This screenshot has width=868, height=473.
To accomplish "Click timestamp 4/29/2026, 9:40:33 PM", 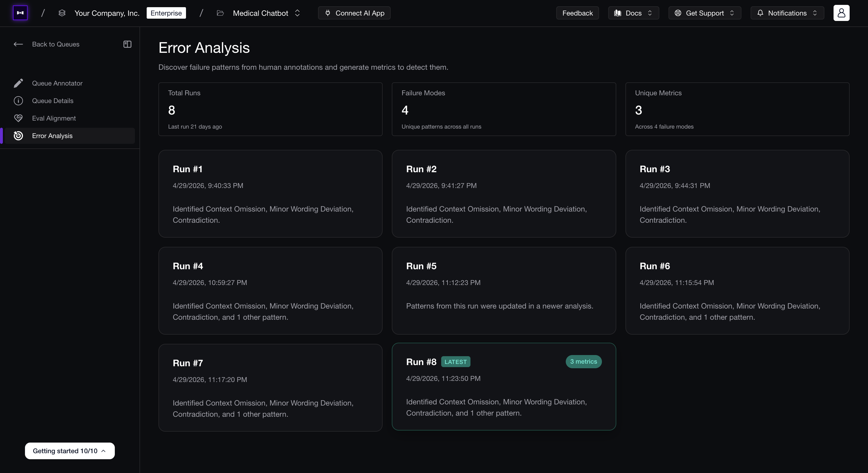I will [208, 186].
